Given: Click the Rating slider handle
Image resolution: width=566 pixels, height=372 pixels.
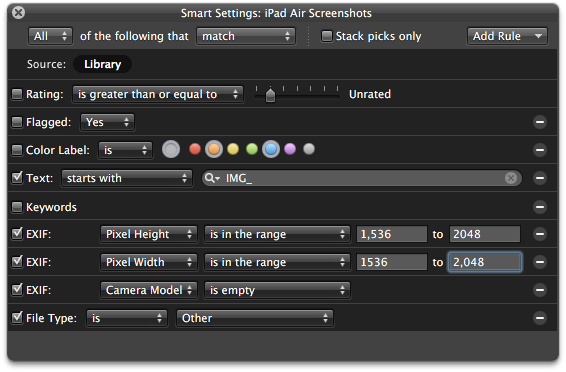Looking at the screenshot, I should 270,95.
